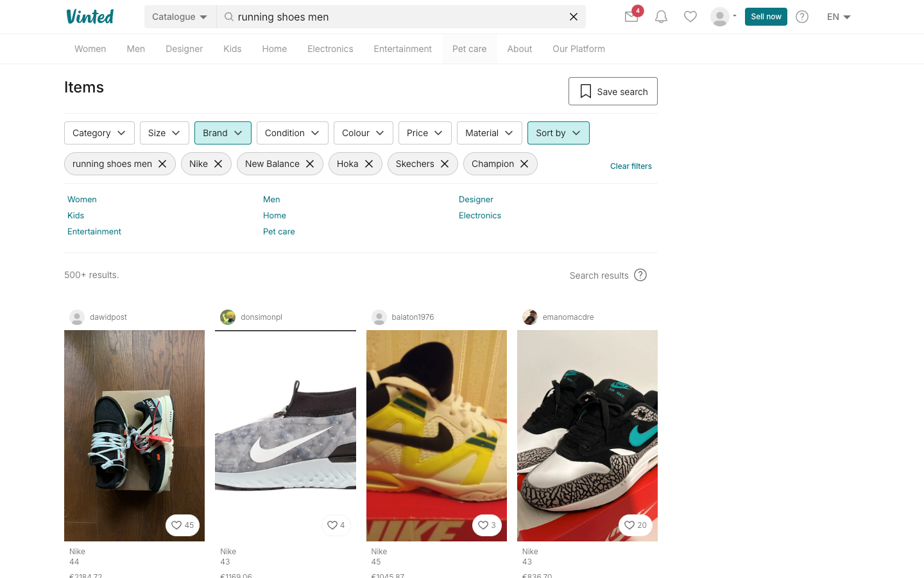
Task: Click the Save search button
Action: [613, 91]
